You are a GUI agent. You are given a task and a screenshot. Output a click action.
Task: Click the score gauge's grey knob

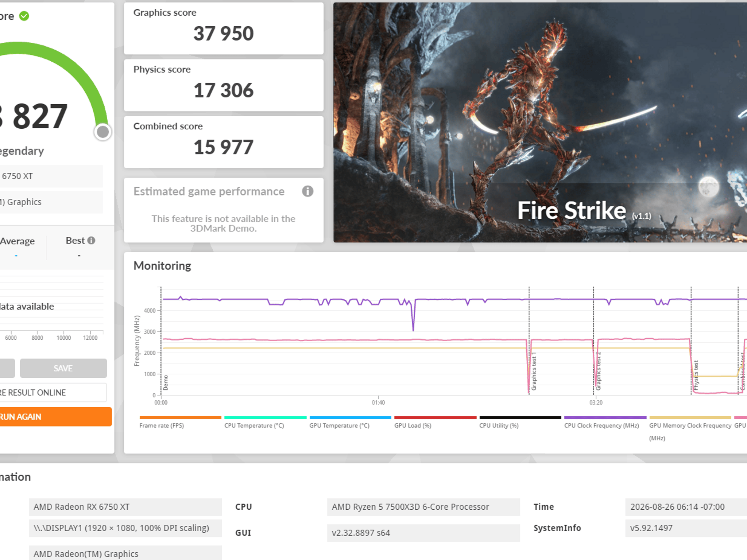click(102, 132)
